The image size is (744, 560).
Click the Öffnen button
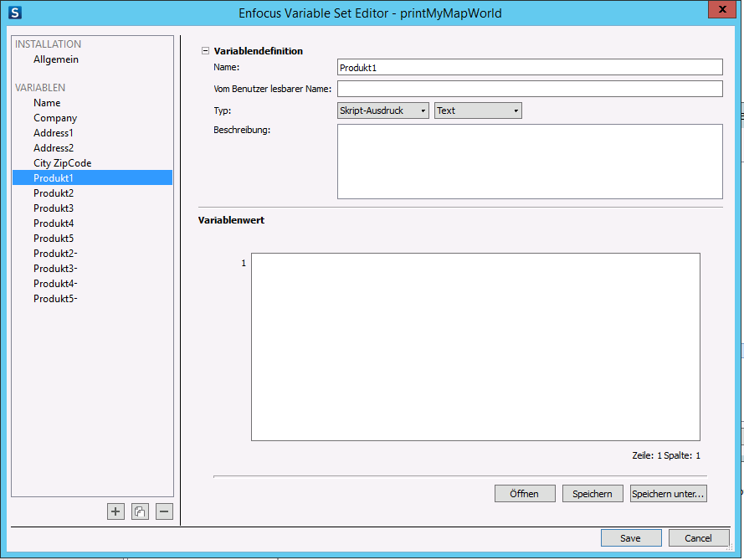click(x=525, y=494)
